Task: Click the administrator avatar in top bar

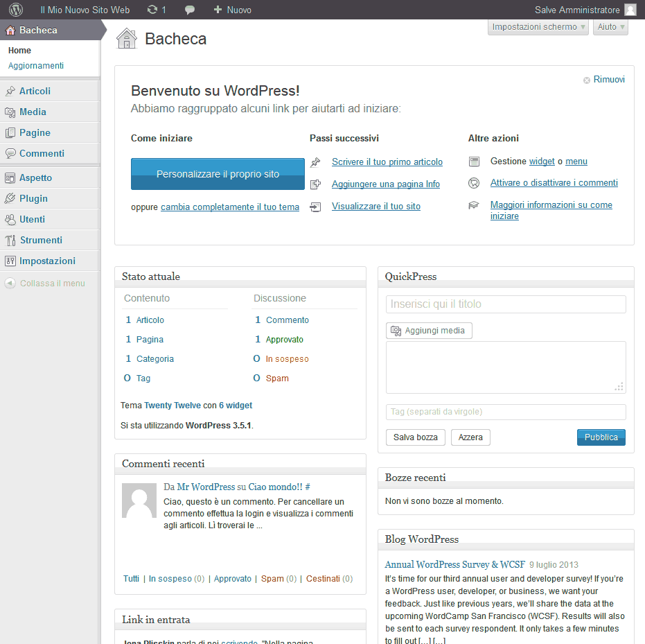Action: coord(630,10)
